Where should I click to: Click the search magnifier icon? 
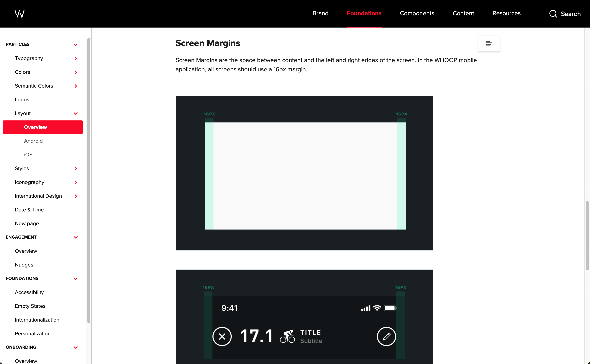click(553, 14)
